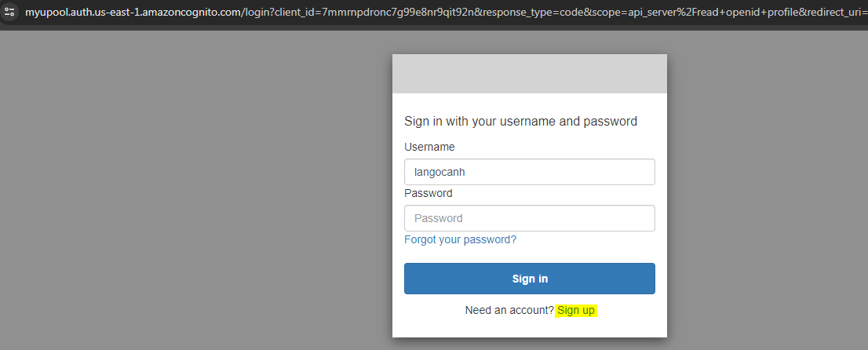Click the site information icon in address bar
The height and width of the screenshot is (350, 868).
[x=10, y=13]
